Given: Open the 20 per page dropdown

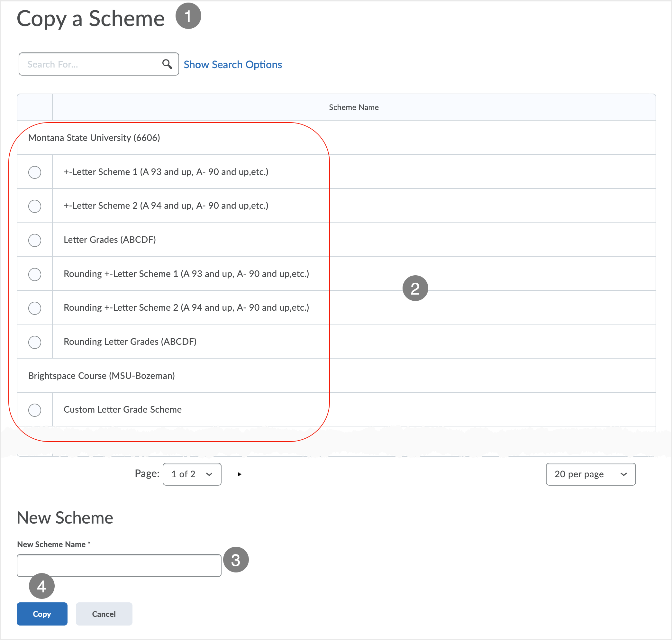Looking at the screenshot, I should point(591,474).
